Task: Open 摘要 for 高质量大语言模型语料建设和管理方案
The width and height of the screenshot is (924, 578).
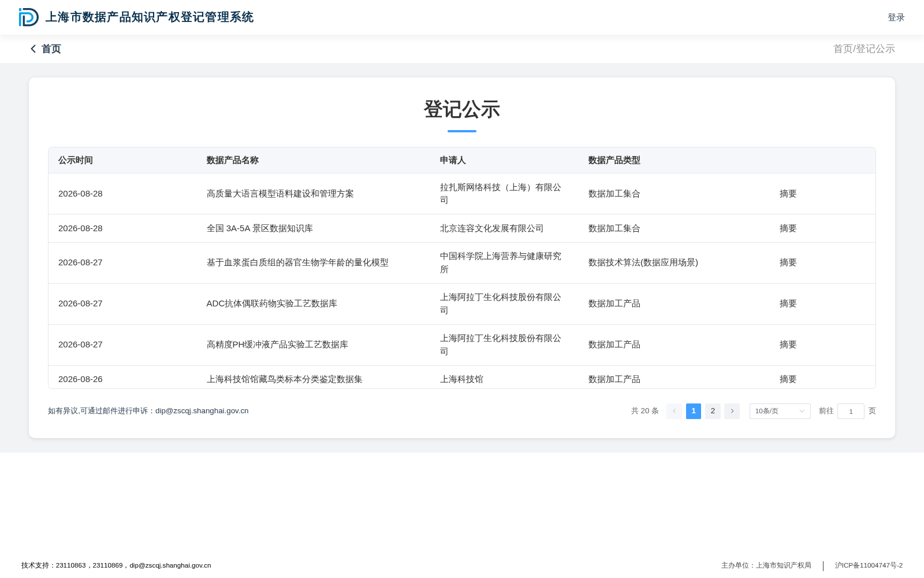Action: coord(788,194)
